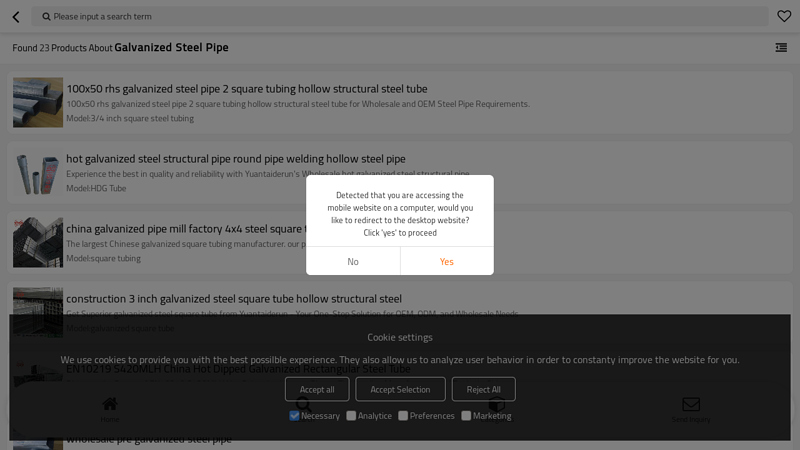
Task: Click thumbnail of china galvanized pipe mill
Action: click(x=38, y=242)
